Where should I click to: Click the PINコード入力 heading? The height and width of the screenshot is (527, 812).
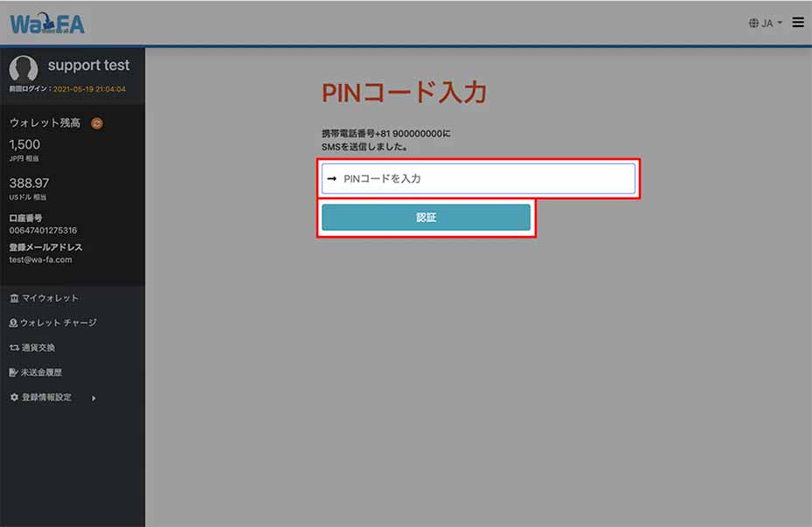(x=404, y=94)
